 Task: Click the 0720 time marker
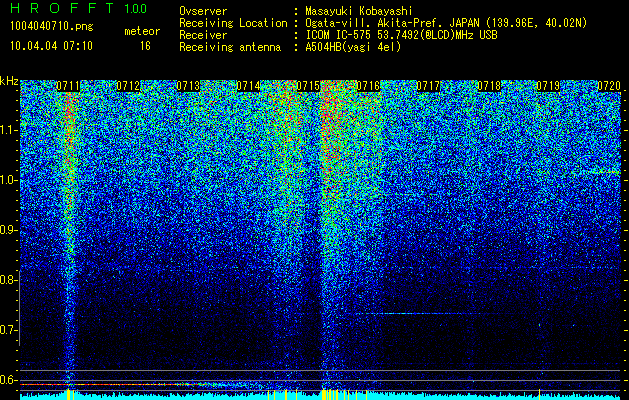click(x=609, y=86)
